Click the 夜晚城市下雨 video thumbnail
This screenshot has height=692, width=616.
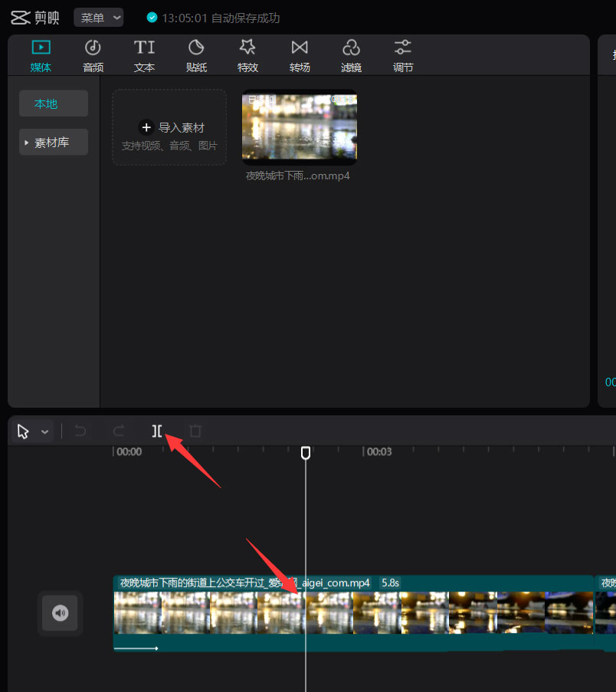point(299,128)
